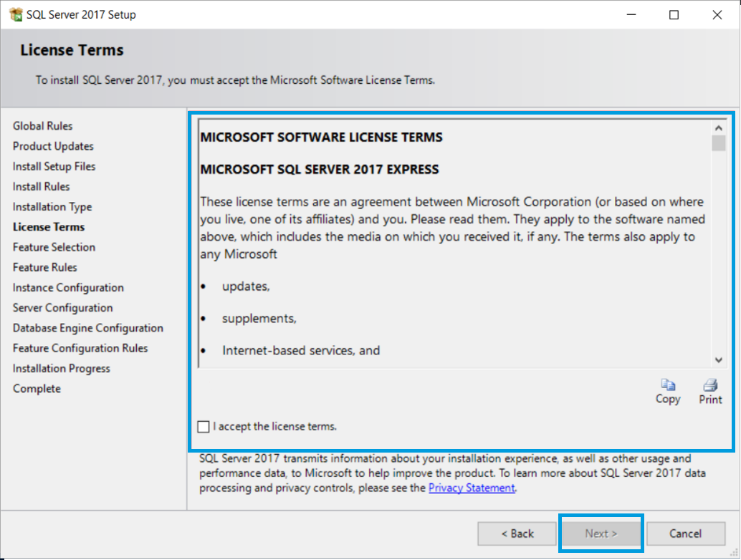Select the Installation Type step
Viewport: 741px width, 560px height.
[52, 207]
